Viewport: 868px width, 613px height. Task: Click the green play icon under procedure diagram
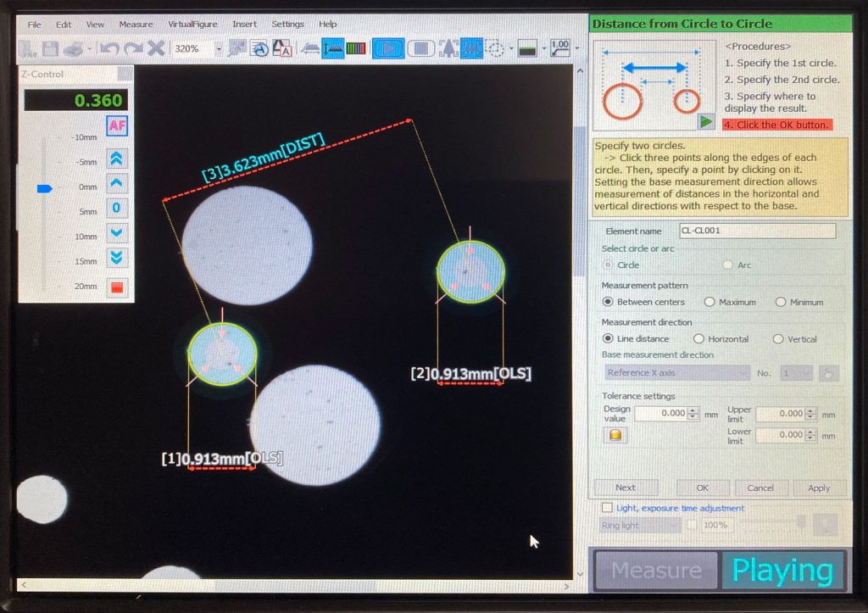click(705, 122)
